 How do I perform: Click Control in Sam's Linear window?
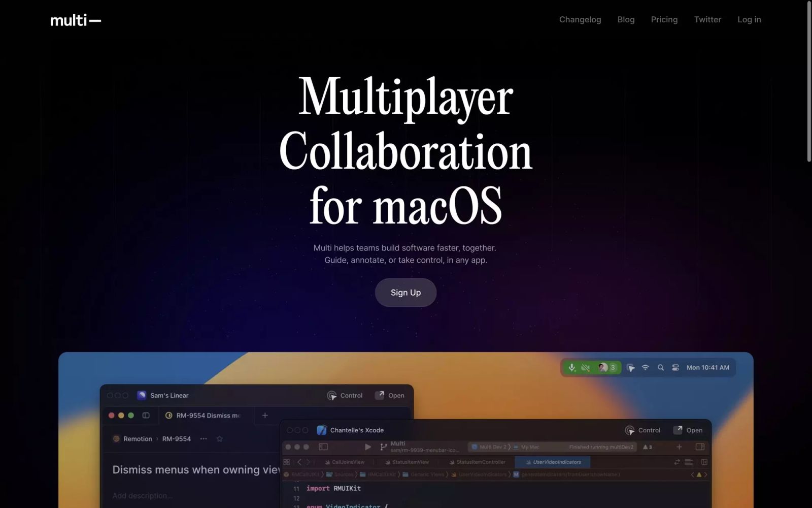pyautogui.click(x=345, y=395)
